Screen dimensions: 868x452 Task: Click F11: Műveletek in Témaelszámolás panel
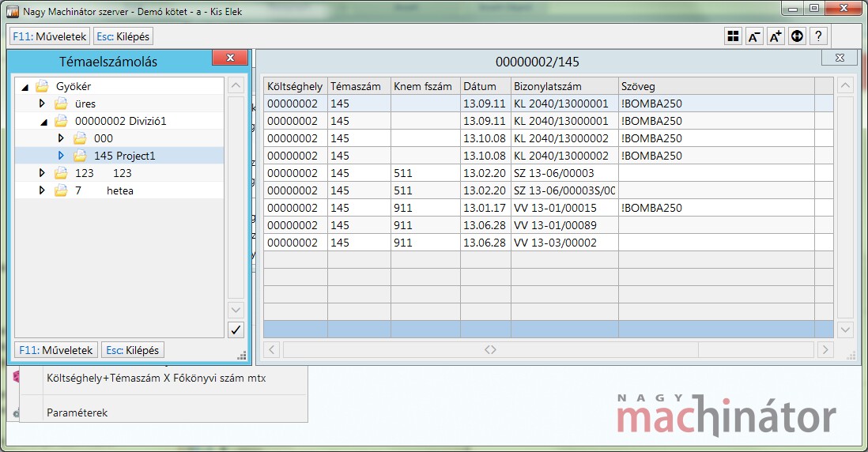click(x=56, y=349)
